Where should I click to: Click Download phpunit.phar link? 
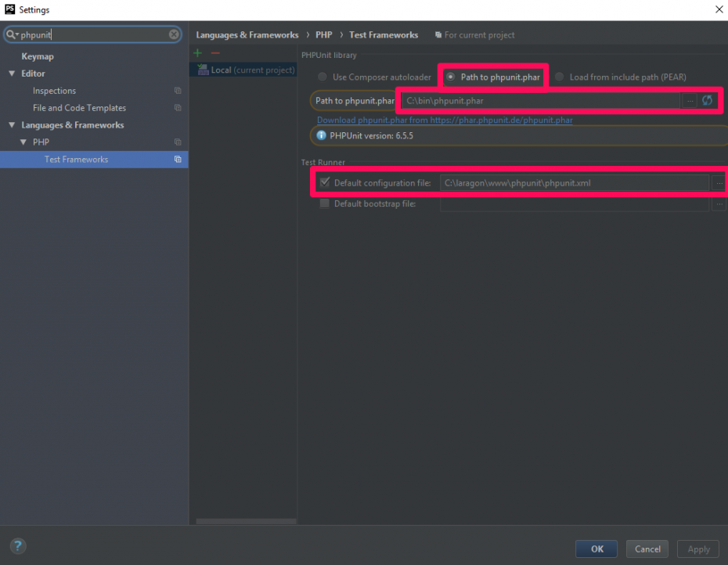click(445, 121)
